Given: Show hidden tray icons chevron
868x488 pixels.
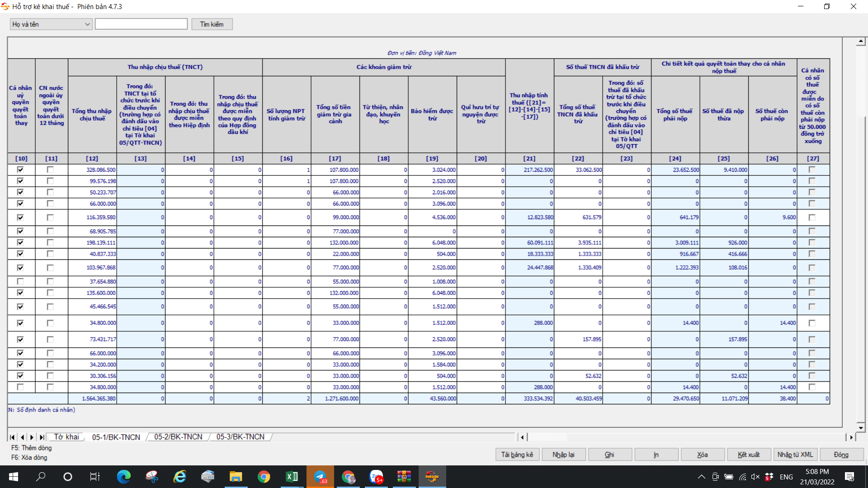Looking at the screenshot, I should click(x=701, y=477).
